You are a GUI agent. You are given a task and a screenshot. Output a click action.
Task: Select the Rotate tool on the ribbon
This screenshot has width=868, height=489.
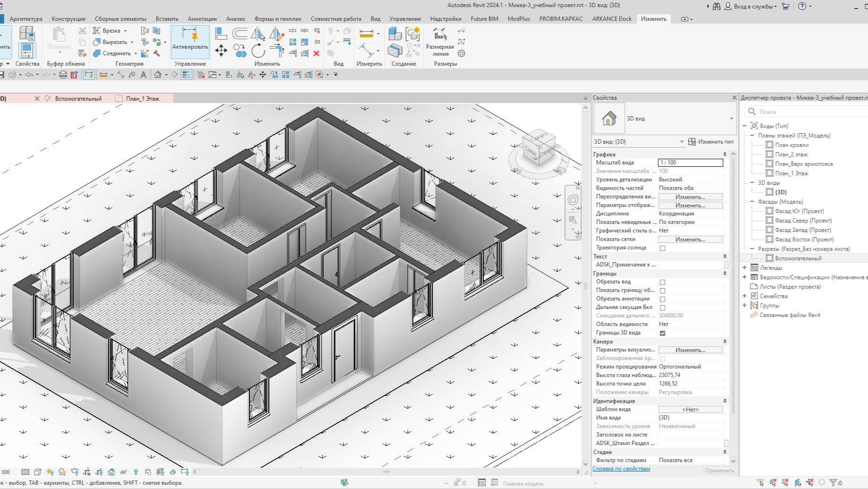click(x=258, y=51)
